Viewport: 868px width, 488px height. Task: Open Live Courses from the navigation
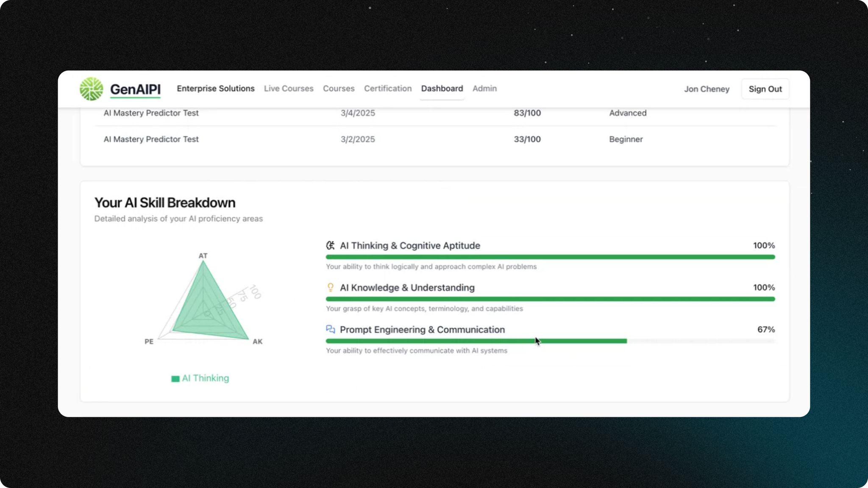(288, 89)
